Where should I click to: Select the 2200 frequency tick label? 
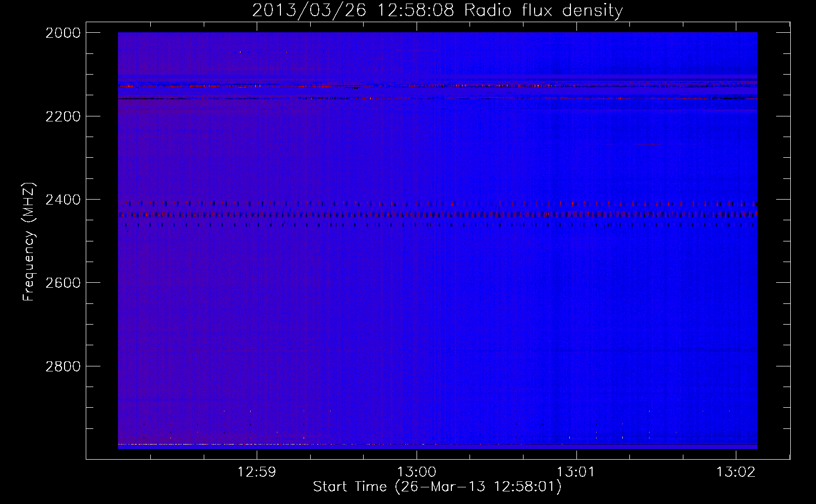point(63,116)
